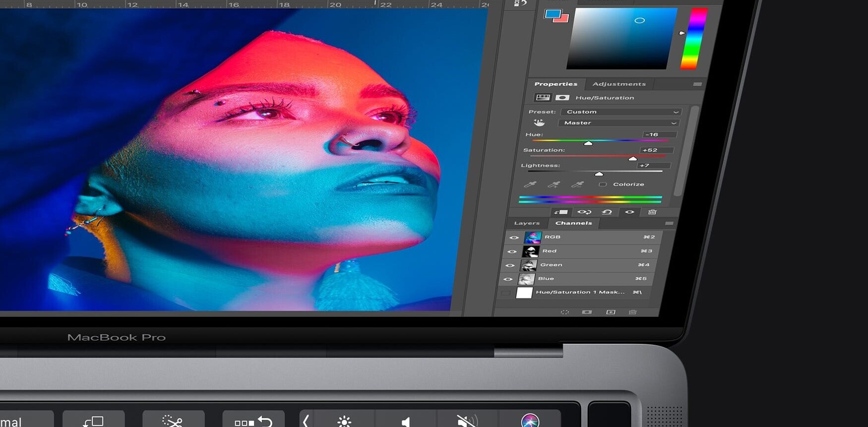Switch to the Adjustments tab
The height and width of the screenshot is (427, 868).
[619, 84]
